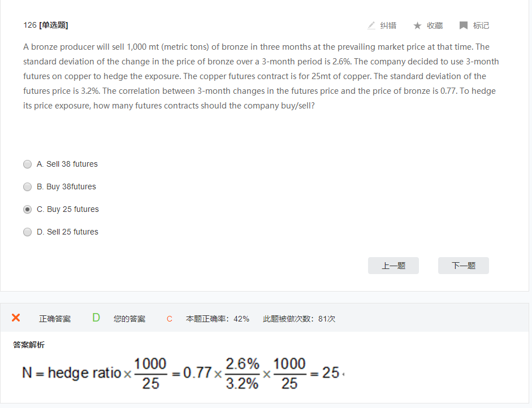This screenshot has width=532, height=408.
Task: Click the 本题正确率 42% statistic
Action: pyautogui.click(x=217, y=319)
